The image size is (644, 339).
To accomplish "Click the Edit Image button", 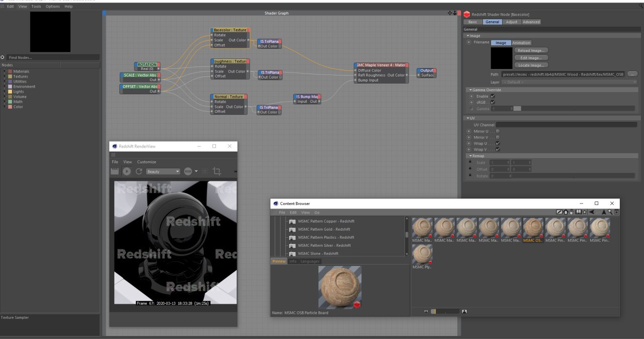I will pyautogui.click(x=531, y=58).
